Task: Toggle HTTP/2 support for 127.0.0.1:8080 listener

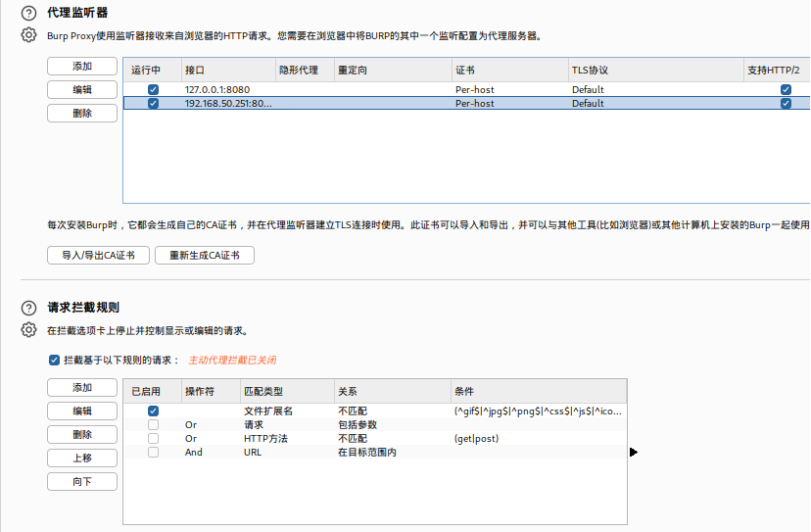Action: (786, 89)
